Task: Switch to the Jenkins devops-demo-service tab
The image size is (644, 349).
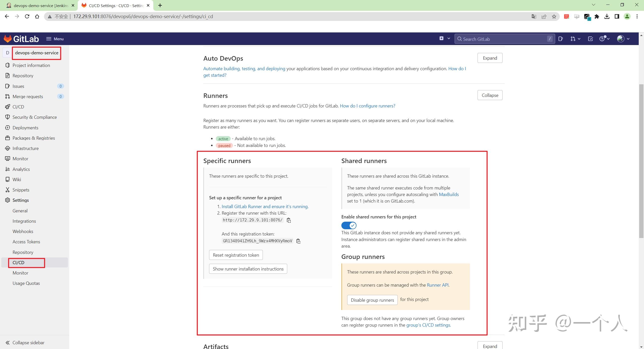Action: (x=40, y=5)
